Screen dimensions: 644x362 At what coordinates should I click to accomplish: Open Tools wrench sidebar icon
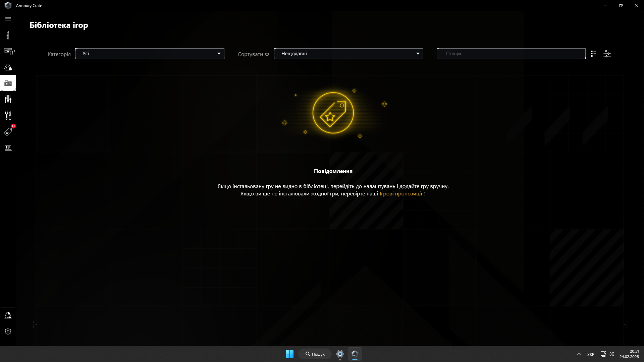8,115
